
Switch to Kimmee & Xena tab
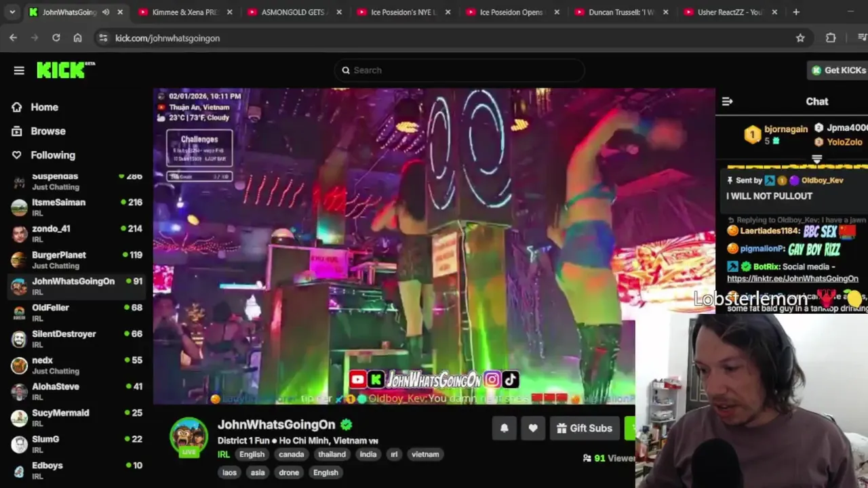[x=184, y=12]
